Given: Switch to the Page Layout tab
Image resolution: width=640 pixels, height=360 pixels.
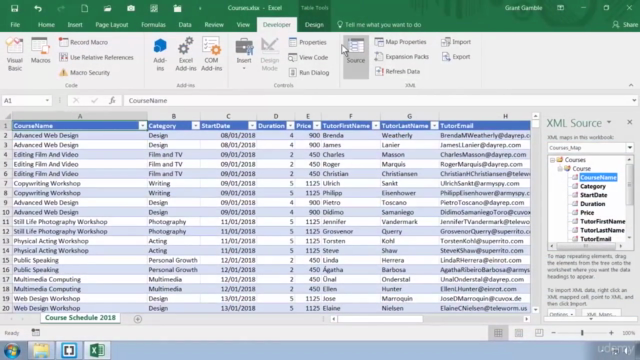Looking at the screenshot, I should tap(112, 24).
